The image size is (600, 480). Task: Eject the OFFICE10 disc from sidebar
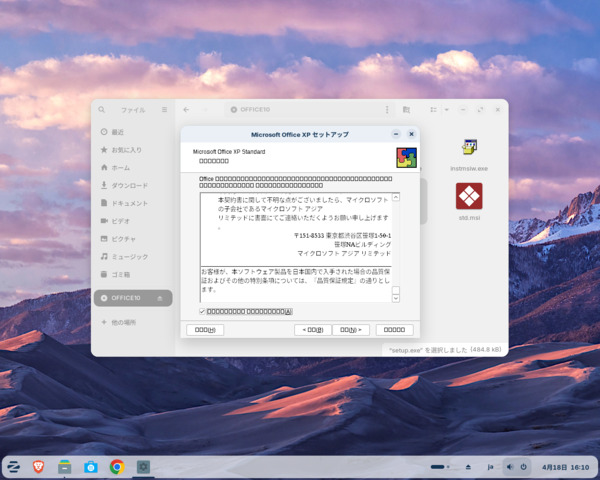[x=160, y=298]
